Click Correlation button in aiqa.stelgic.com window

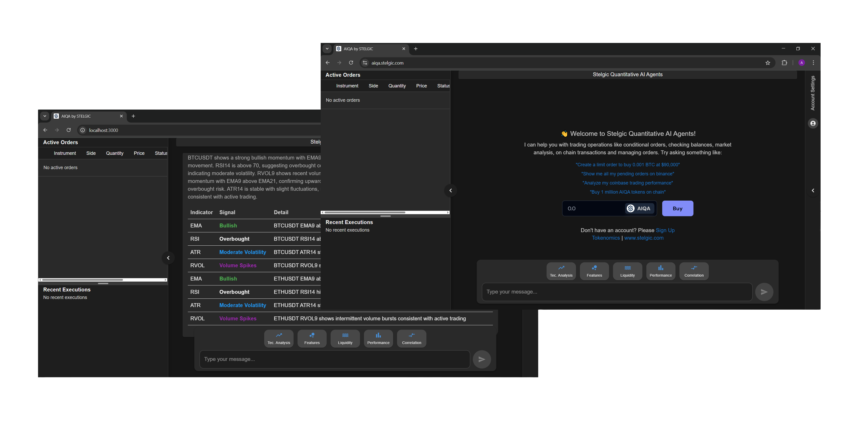(694, 271)
